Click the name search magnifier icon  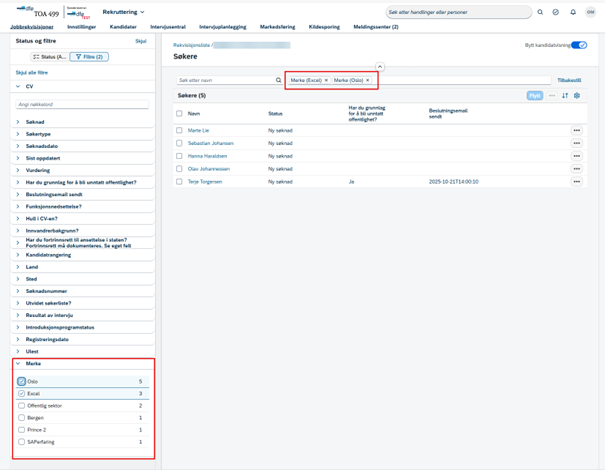278,80
